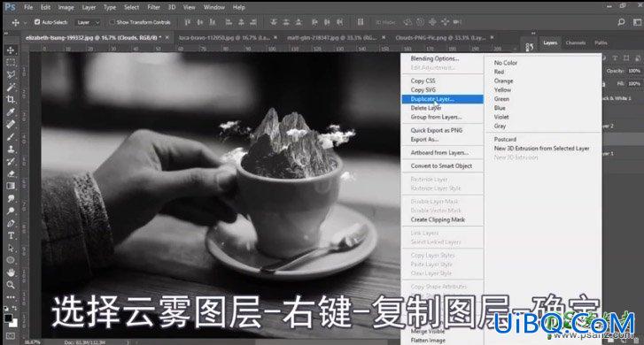The height and width of the screenshot is (345, 644).
Task: Click the Photoshop Ps logo
Action: click(x=11, y=7)
